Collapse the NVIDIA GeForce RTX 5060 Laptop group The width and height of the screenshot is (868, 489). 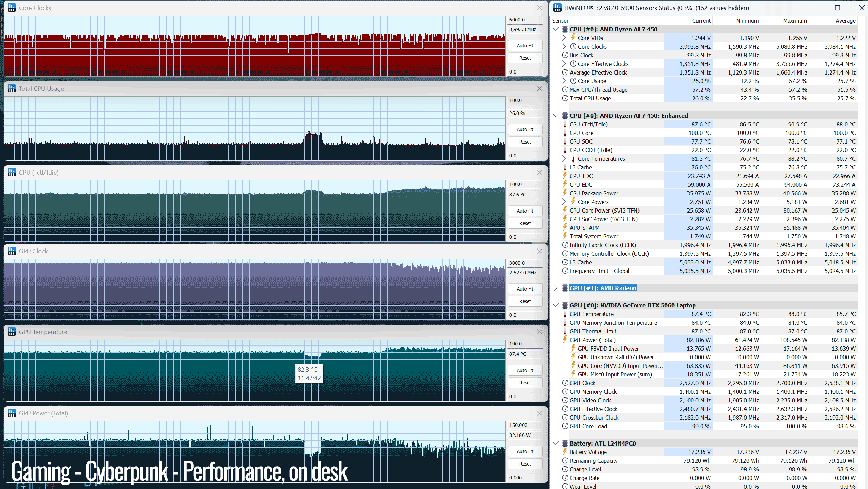556,305
